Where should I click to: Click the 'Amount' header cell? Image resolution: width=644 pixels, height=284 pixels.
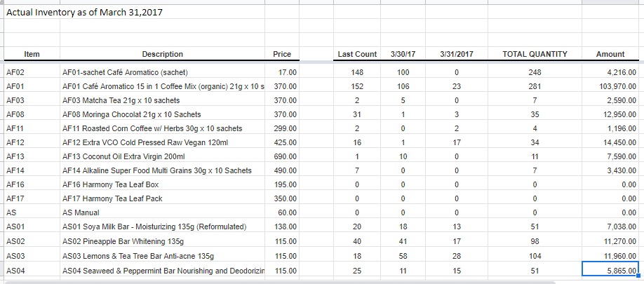tap(610, 54)
